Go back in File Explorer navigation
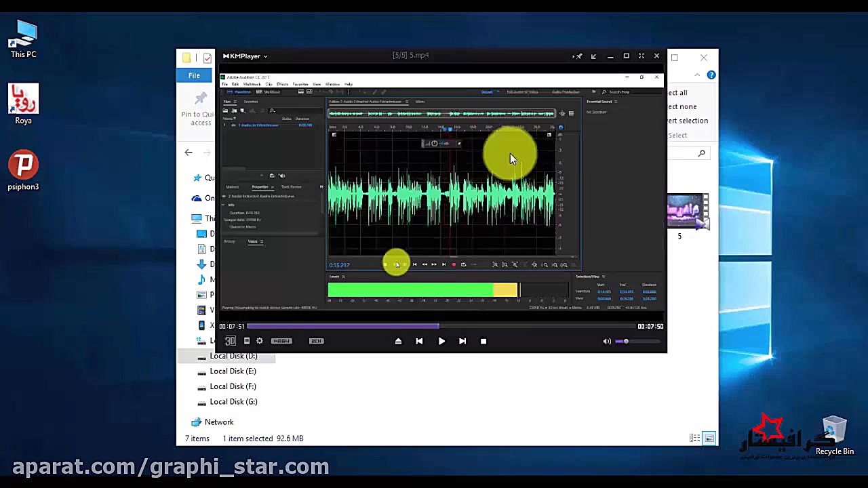 [189, 152]
